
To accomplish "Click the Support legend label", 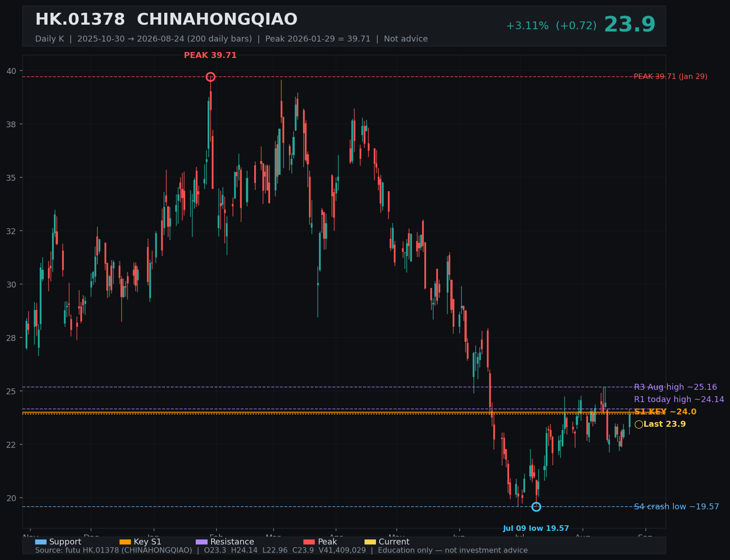I will tap(65, 542).
